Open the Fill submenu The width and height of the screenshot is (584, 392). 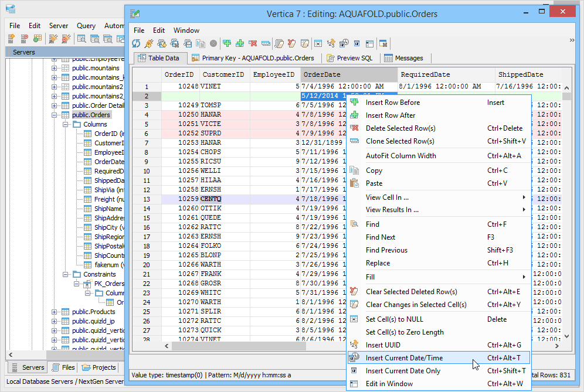coord(439,277)
